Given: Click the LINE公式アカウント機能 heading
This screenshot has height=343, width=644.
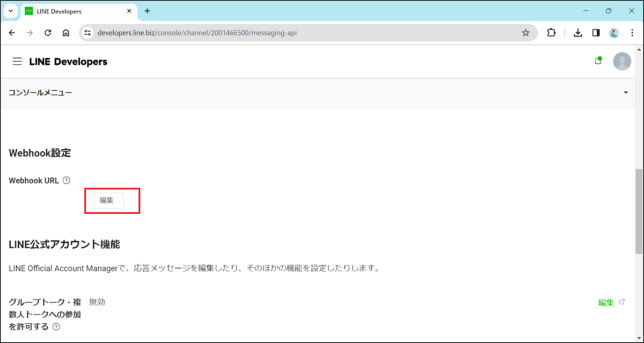Looking at the screenshot, I should pos(64,245).
